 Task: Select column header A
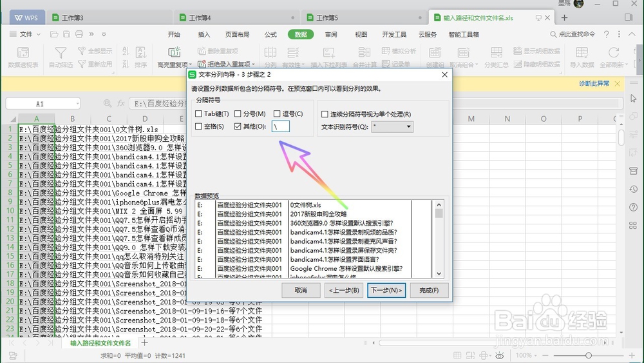[x=37, y=119]
